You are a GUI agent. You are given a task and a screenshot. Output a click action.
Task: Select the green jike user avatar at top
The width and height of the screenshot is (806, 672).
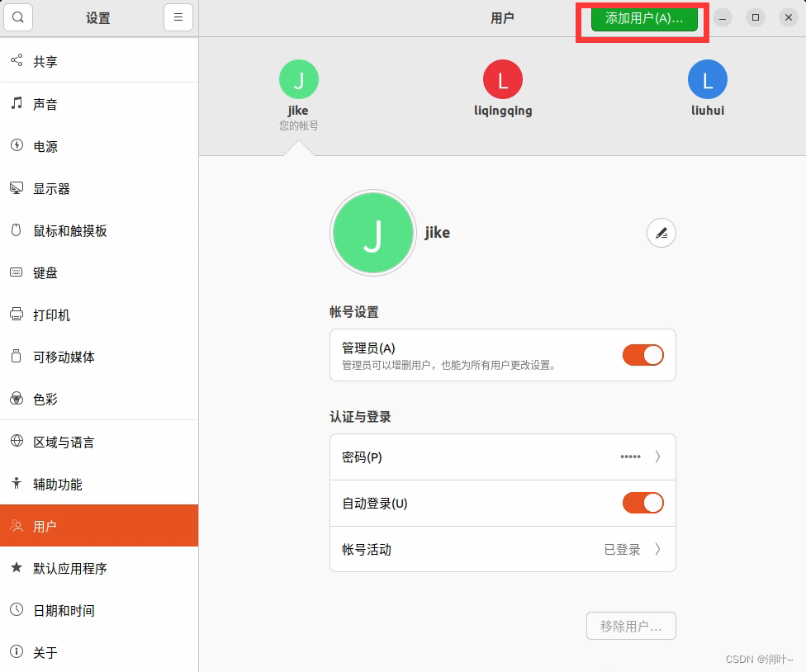(x=299, y=79)
